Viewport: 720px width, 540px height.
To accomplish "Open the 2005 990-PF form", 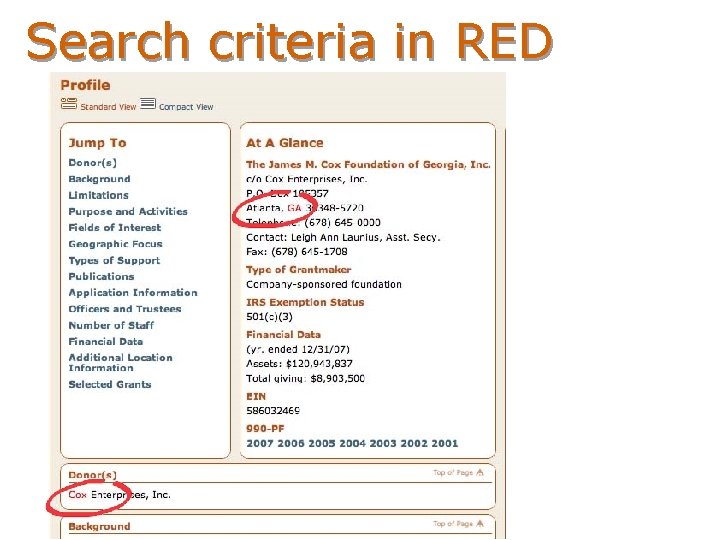I will point(321,443).
